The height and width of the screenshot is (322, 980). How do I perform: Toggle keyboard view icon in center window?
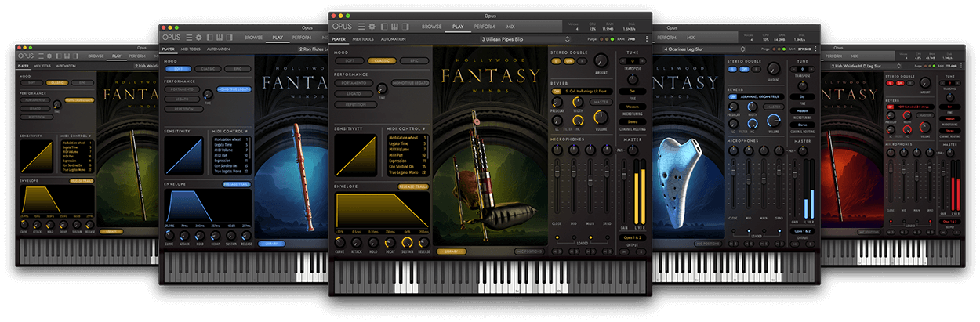[396, 27]
